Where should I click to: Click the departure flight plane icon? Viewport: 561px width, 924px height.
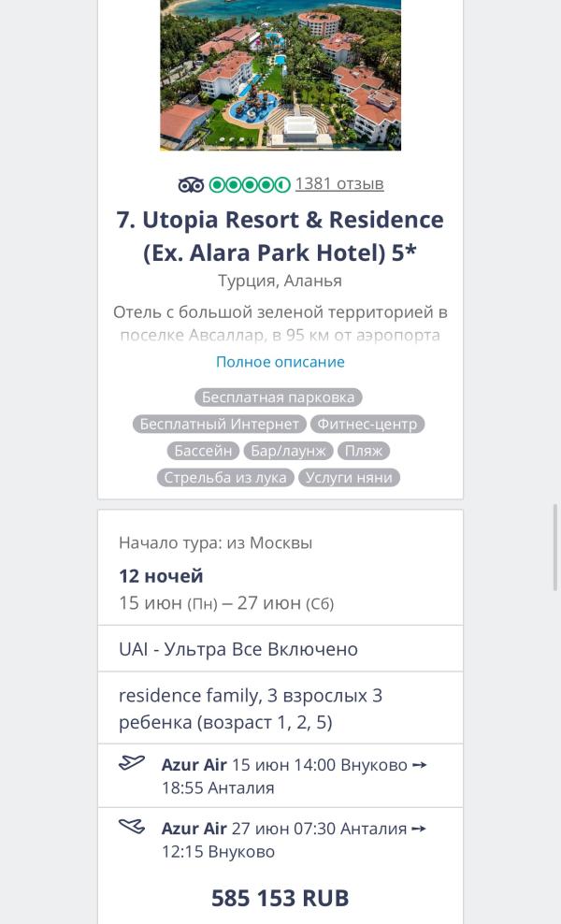click(x=132, y=764)
